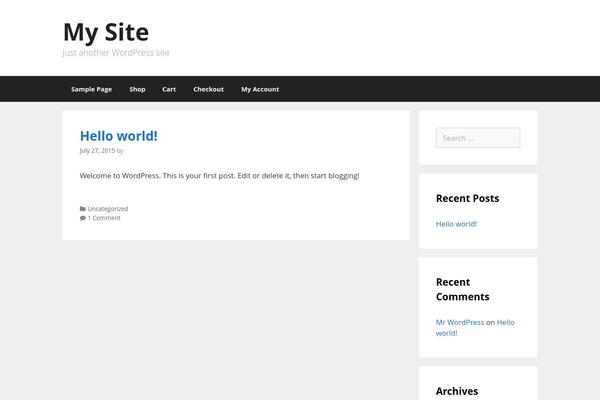Image resolution: width=600 pixels, height=400 pixels.
Task: Click the folder category icon
Action: point(83,209)
